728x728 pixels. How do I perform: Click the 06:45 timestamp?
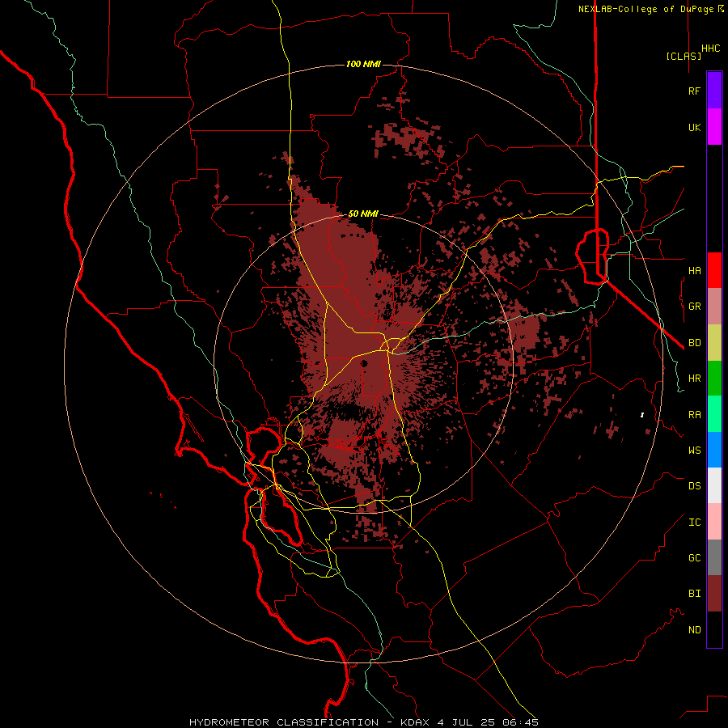519,722
